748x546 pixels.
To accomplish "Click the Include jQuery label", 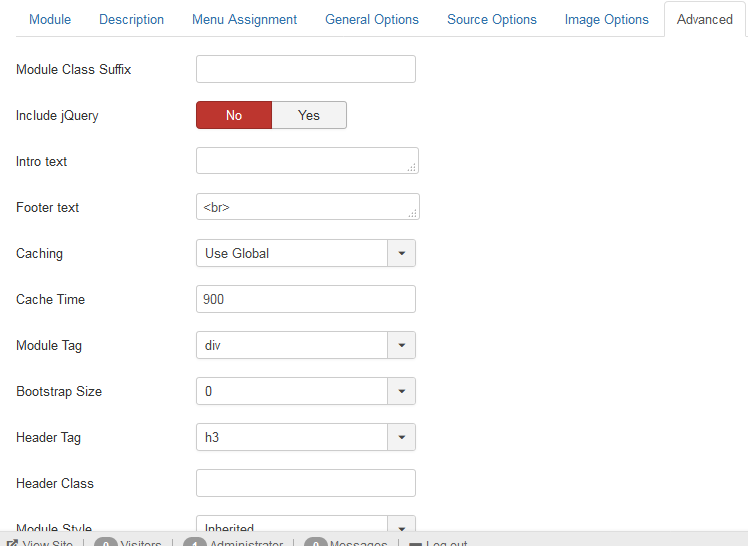I will click(x=57, y=115).
